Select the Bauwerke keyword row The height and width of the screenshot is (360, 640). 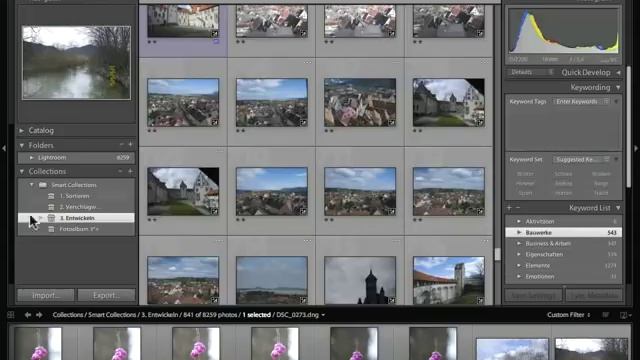pyautogui.click(x=564, y=232)
